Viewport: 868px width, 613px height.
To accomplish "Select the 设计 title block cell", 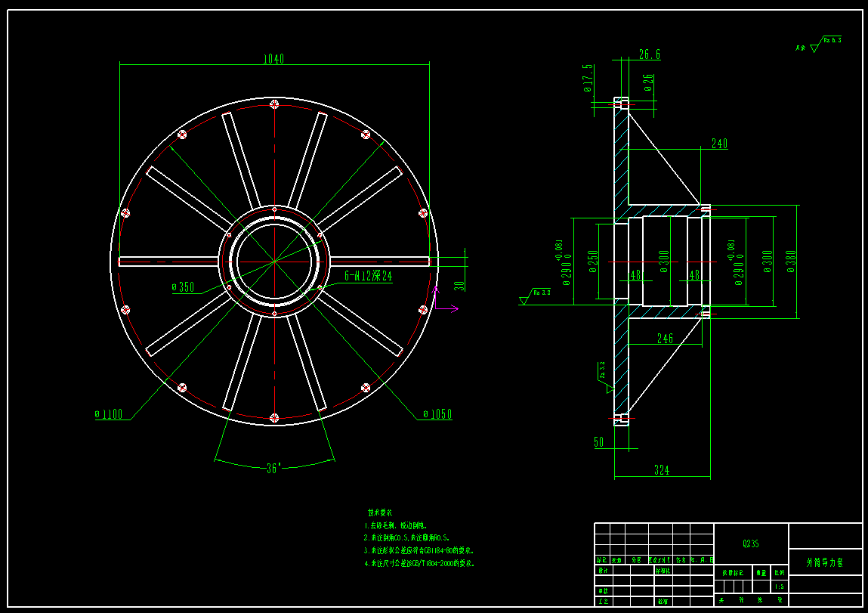I will coord(603,570).
